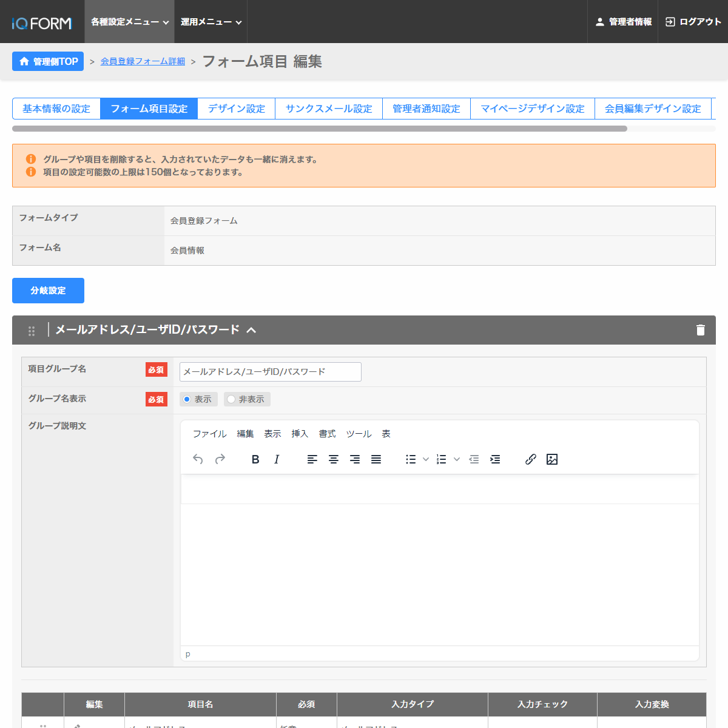This screenshot has height=728, width=728.
Task: Open the 会員登録フォーム詳細 breadcrumb link
Action: [x=143, y=61]
